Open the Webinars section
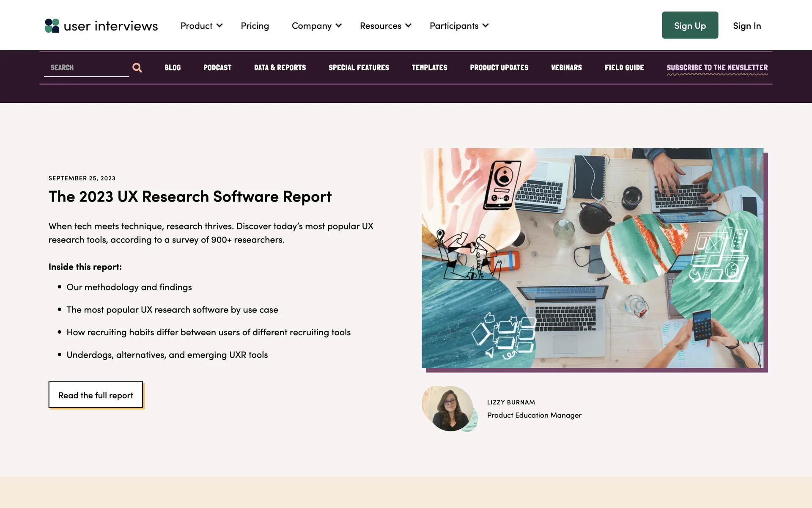Screen dimensions: 812x508 point(566,68)
